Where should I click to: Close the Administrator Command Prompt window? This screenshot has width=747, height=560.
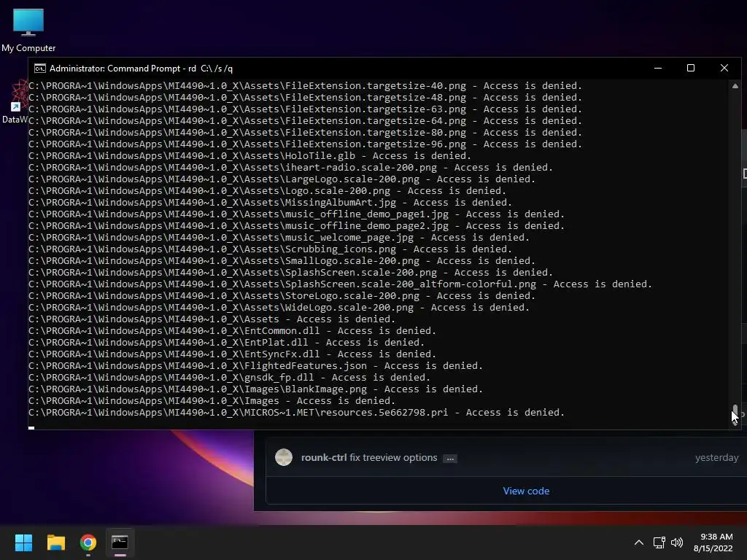tap(724, 68)
